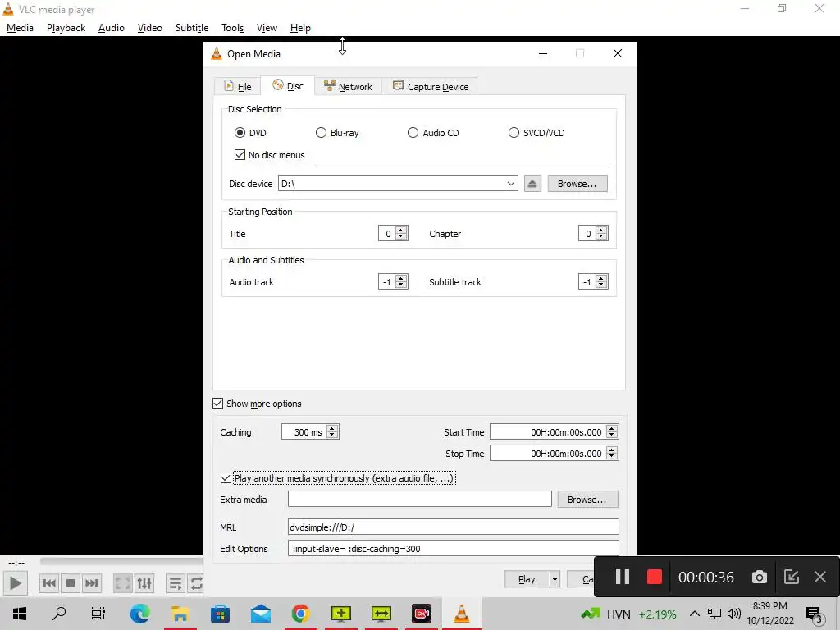Stop the screen recording red button
Viewport: 840px width, 630px height.
tap(654, 577)
